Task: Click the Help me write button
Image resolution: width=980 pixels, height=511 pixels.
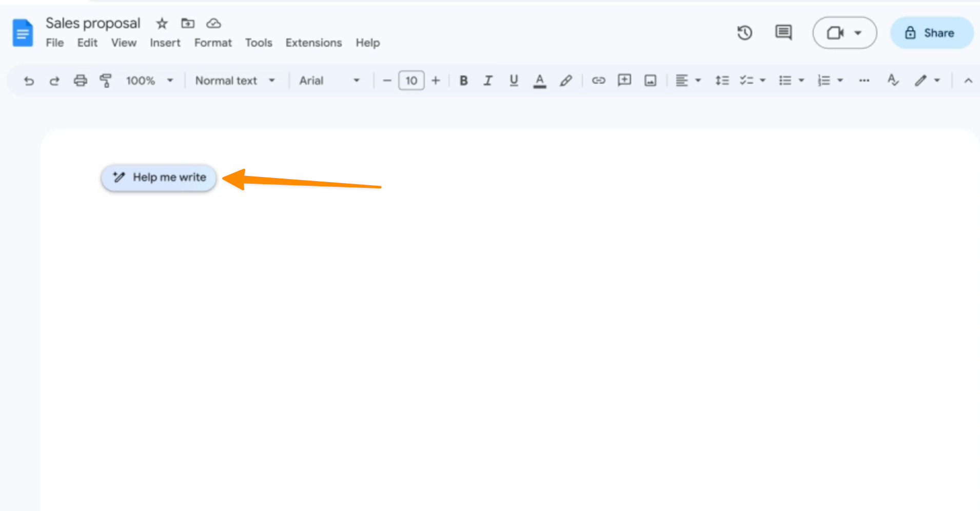Action: point(159,178)
